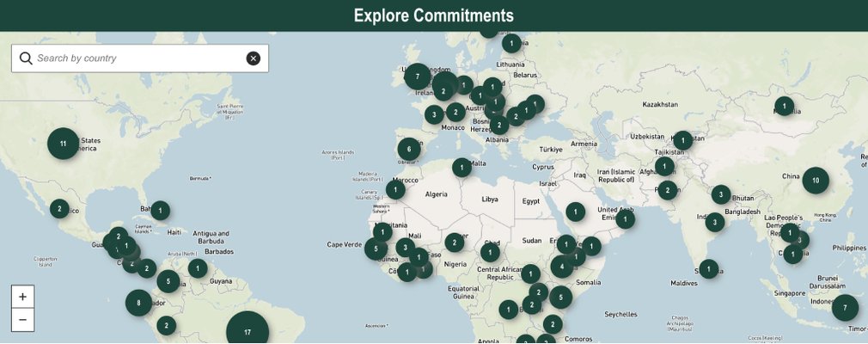Select the Ecuador cluster of 8
This screenshot has width=868, height=344.
pos(138,303)
